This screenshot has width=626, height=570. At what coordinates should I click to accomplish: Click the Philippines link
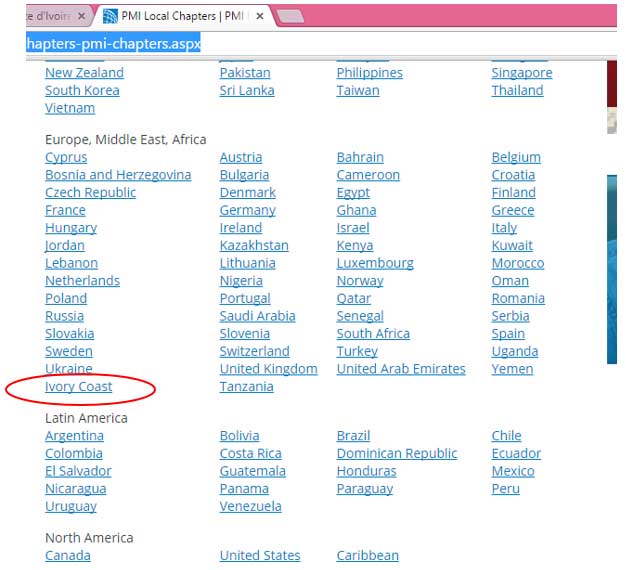click(369, 73)
